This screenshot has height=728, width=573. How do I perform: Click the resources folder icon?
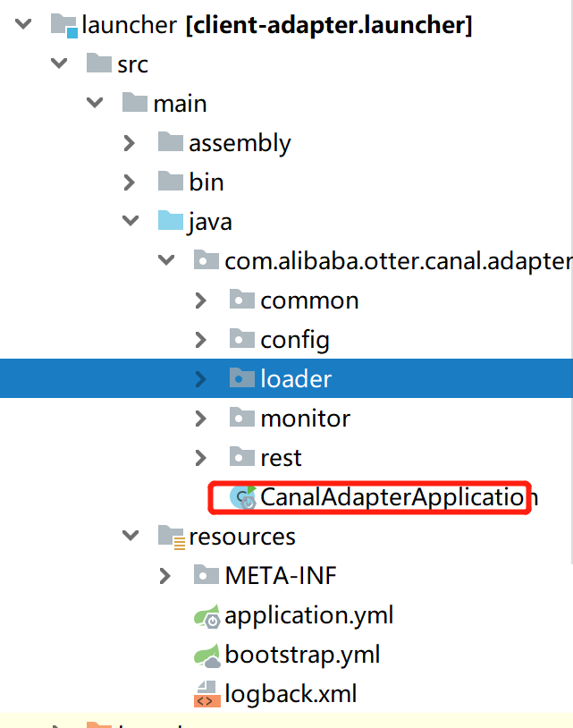(170, 536)
